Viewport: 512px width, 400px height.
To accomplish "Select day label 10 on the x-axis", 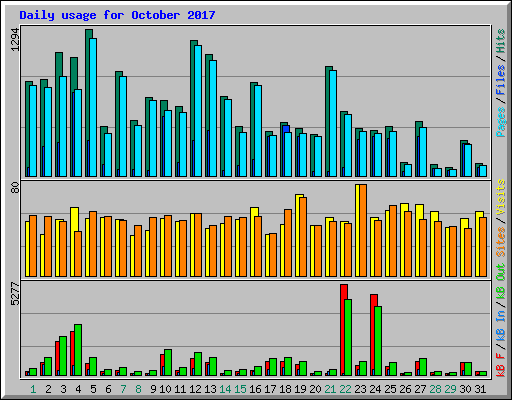I will point(165,389).
